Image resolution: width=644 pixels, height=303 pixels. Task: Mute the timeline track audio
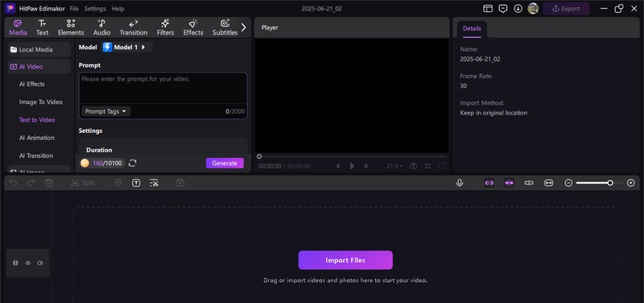click(x=39, y=264)
